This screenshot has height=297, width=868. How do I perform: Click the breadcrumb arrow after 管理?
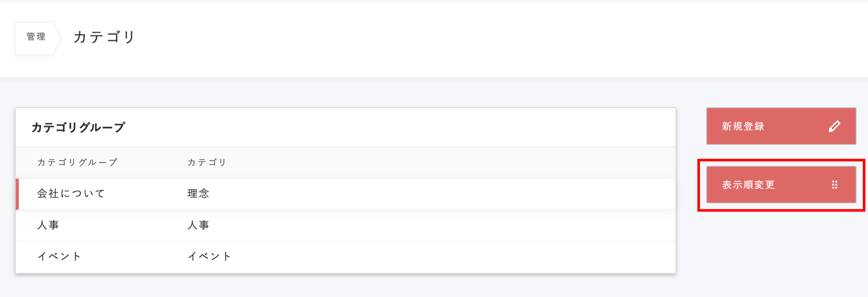(x=58, y=38)
